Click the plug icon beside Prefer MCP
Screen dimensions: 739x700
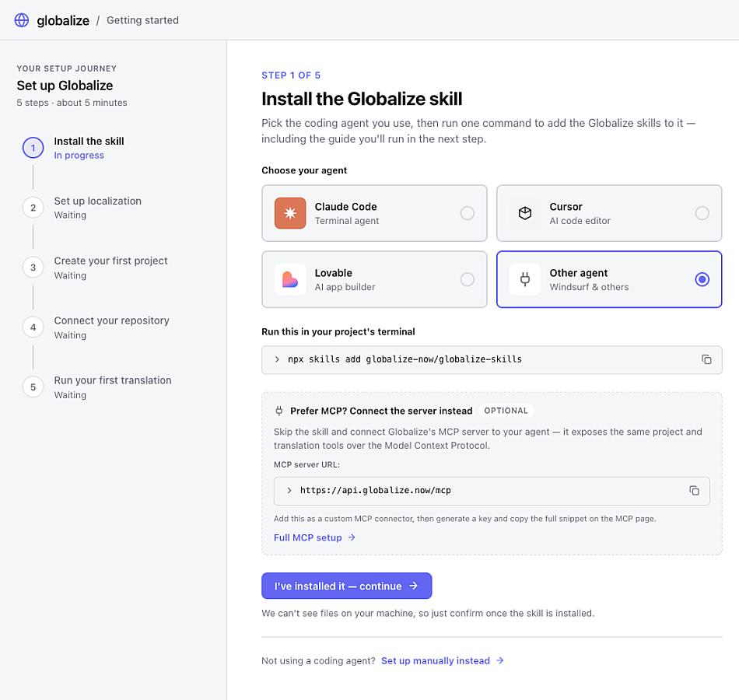279,411
